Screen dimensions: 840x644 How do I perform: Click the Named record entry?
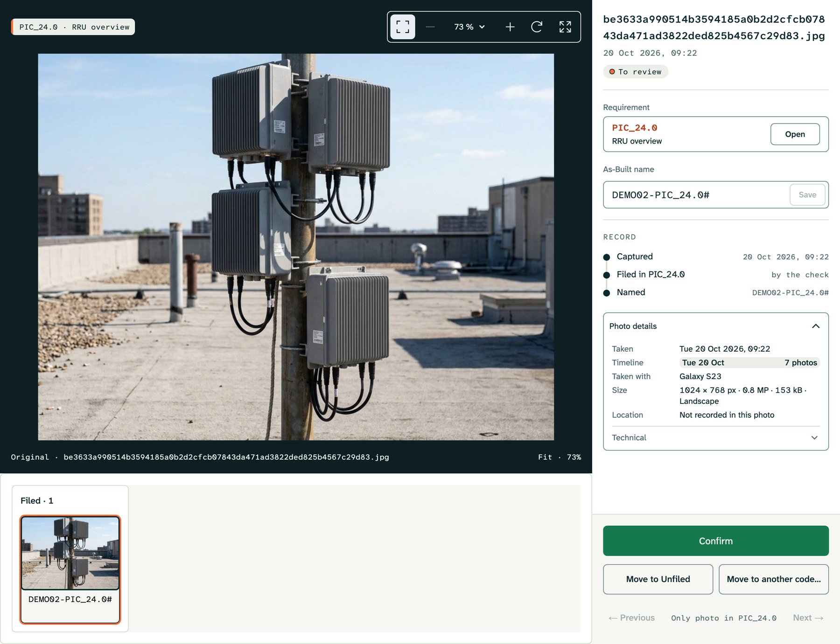(716, 292)
